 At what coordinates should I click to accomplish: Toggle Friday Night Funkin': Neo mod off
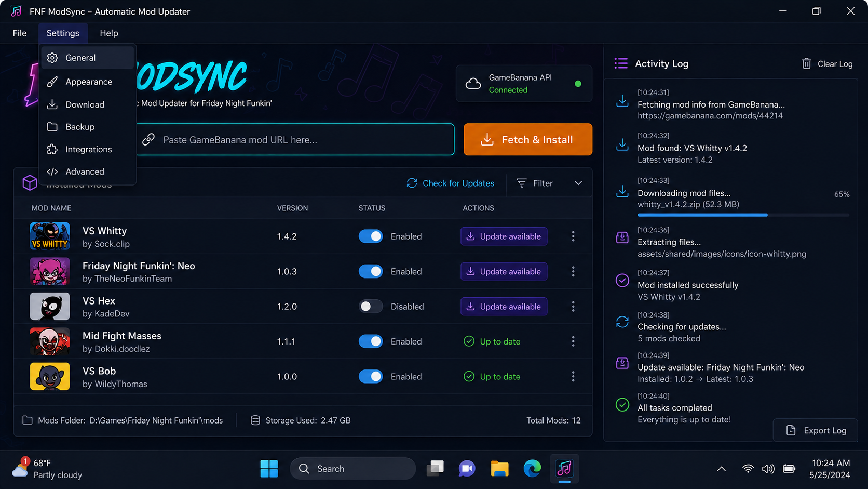tap(371, 271)
